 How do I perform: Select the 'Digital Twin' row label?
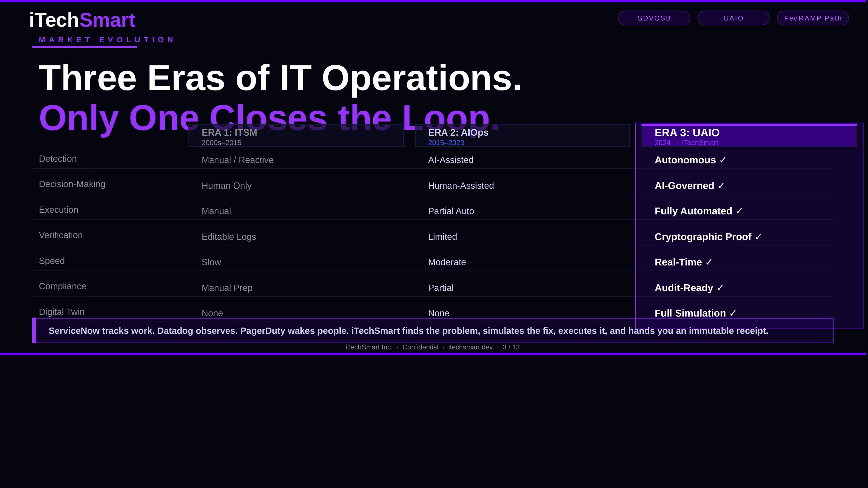coord(62,312)
